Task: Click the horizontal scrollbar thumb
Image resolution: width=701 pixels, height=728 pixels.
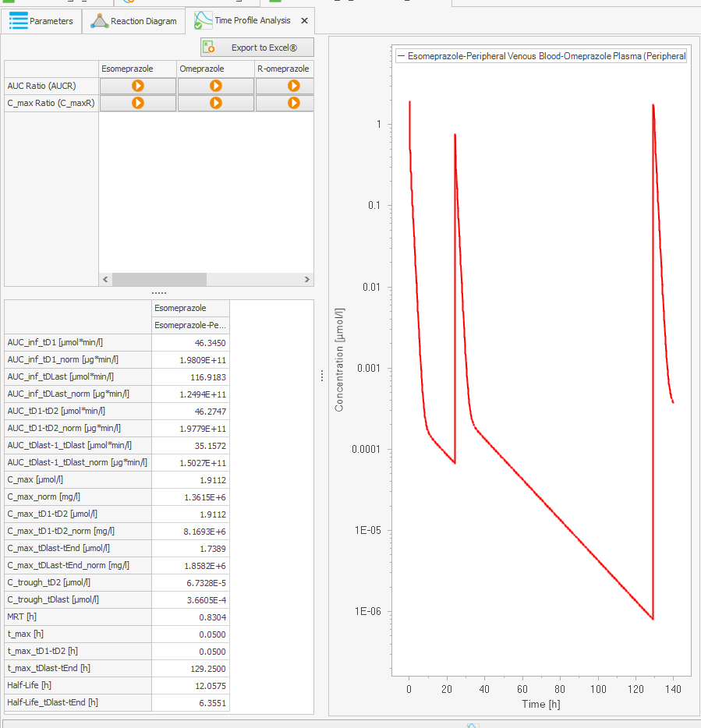Action: (159, 280)
